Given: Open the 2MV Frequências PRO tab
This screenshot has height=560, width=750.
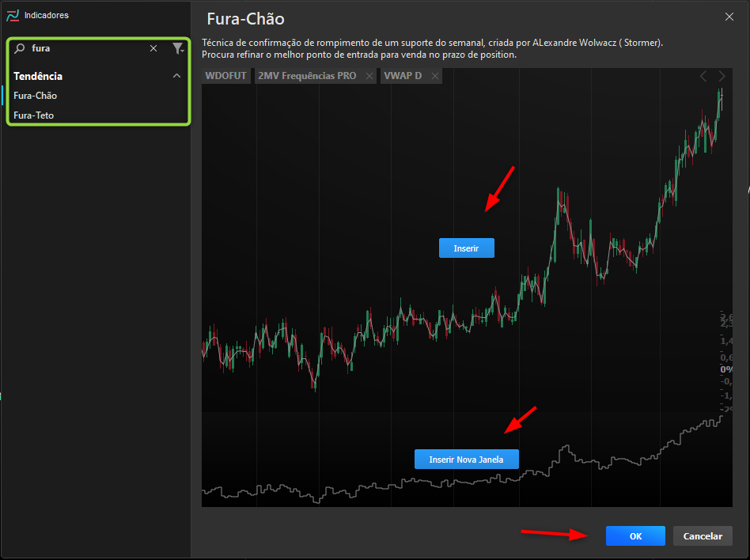Looking at the screenshot, I should pyautogui.click(x=307, y=76).
